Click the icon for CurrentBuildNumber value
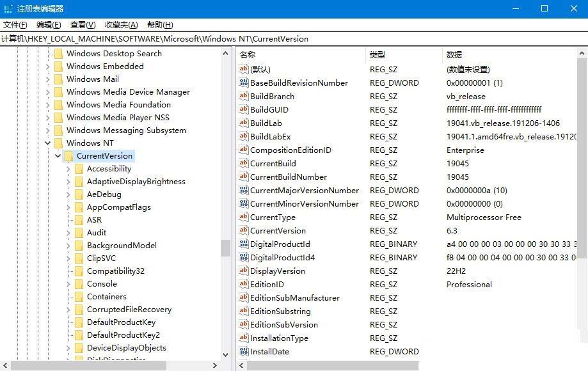Viewport: 588px width, 371px height. click(243, 177)
